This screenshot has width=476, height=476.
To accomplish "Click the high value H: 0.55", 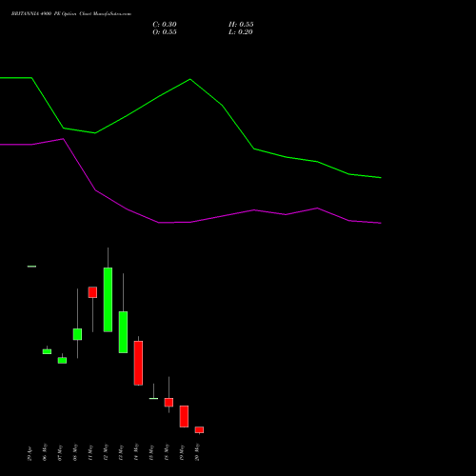I will [241, 25].
